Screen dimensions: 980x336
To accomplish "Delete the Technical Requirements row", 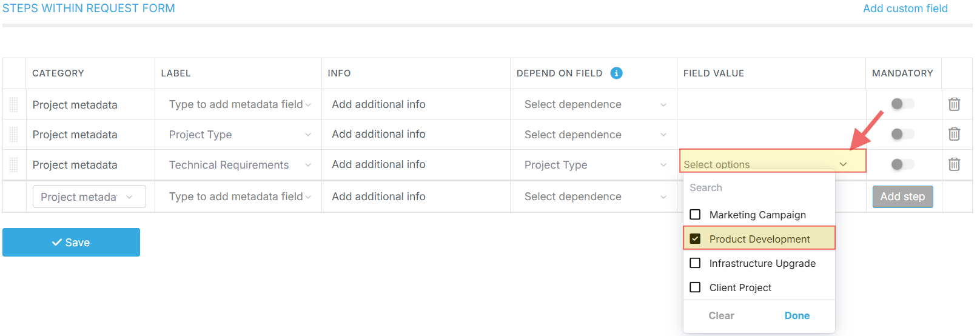I will pos(954,164).
